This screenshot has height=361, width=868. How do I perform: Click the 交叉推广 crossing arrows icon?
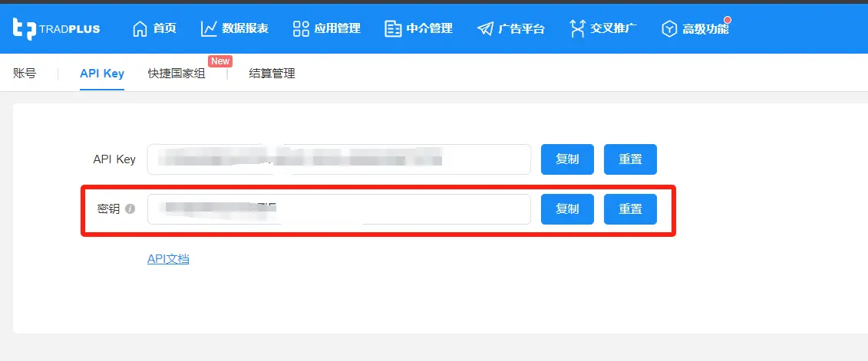[577, 29]
